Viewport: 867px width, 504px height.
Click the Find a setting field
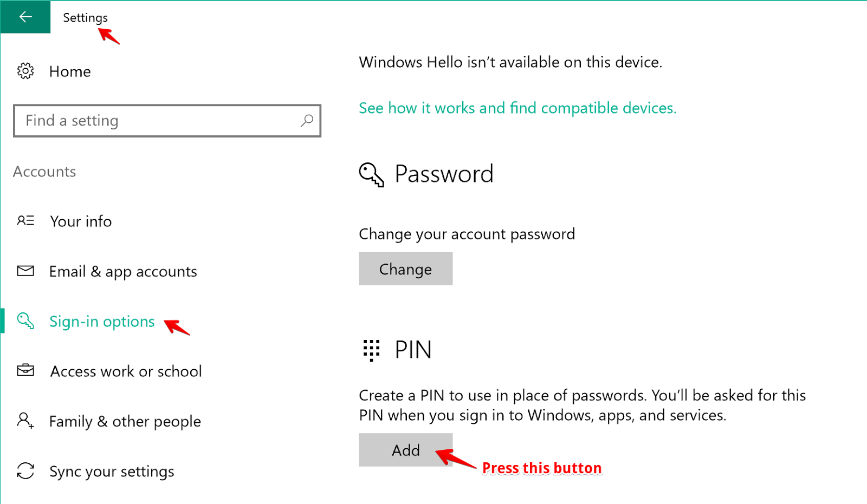click(157, 121)
